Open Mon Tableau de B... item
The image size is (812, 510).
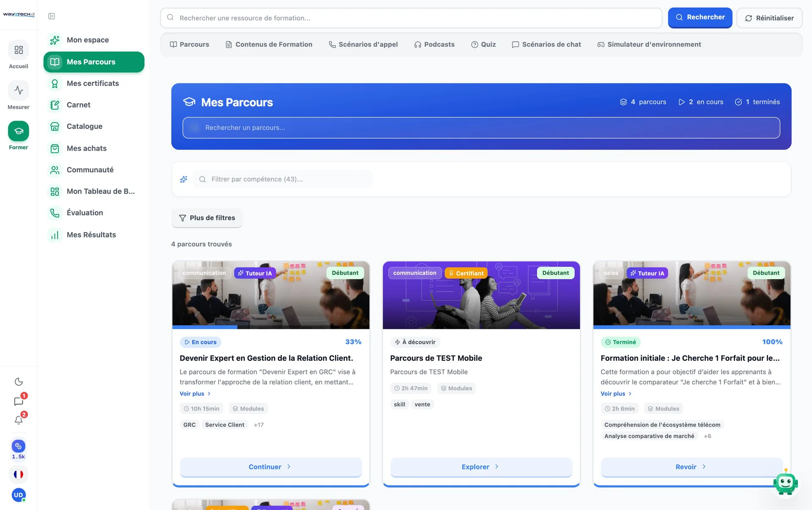pyautogui.click(x=94, y=192)
